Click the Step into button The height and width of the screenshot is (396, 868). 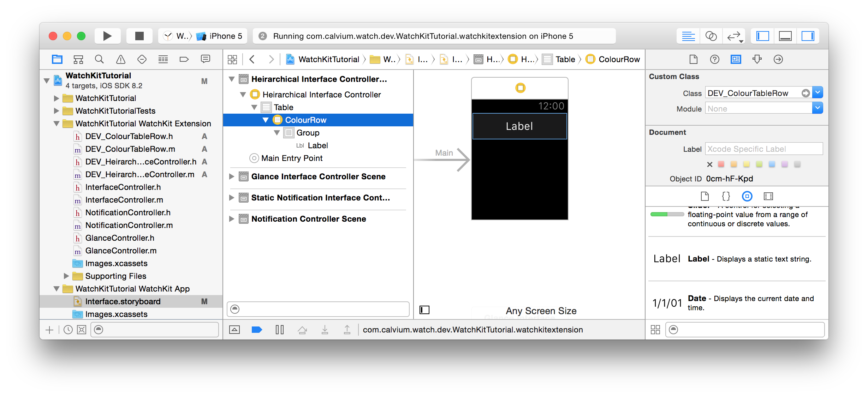click(325, 330)
